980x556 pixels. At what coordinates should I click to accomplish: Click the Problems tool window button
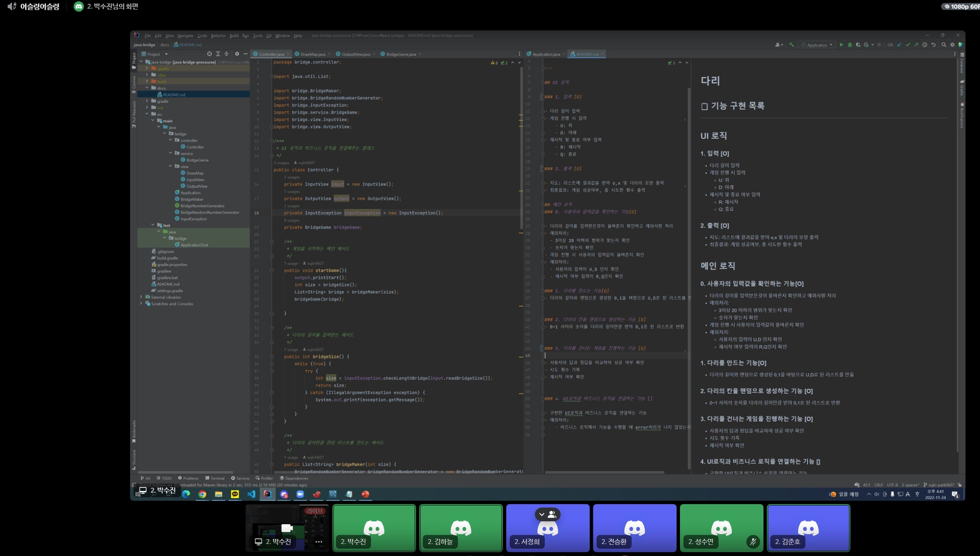click(188, 478)
